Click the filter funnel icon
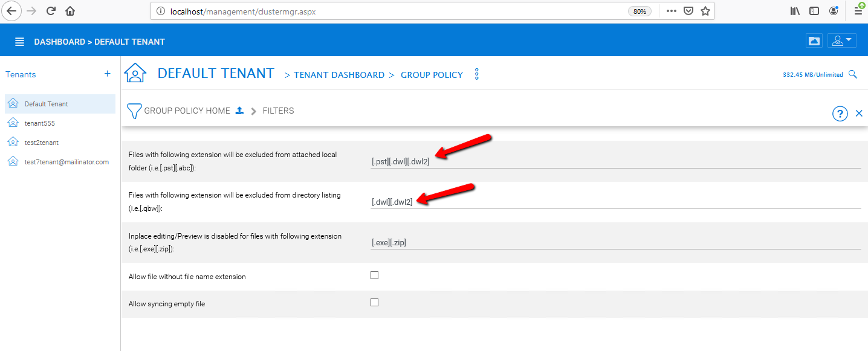Viewport: 868px width, 351px height. pos(134,111)
